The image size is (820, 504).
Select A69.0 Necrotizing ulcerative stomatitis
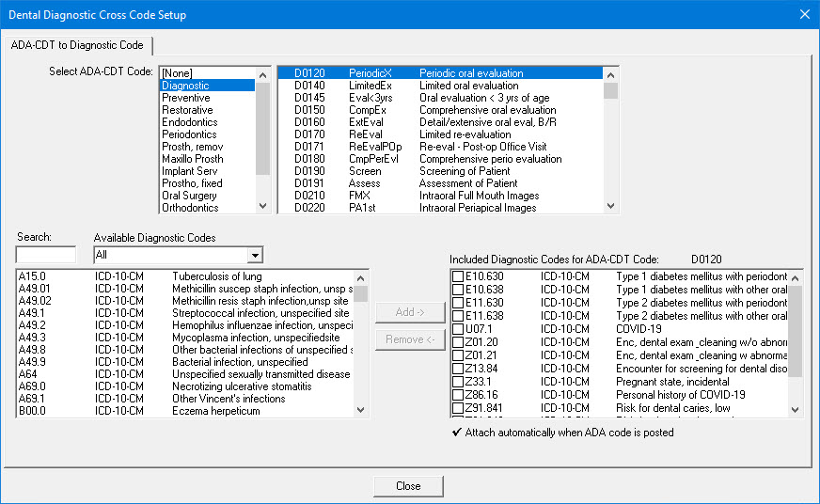(x=188, y=386)
